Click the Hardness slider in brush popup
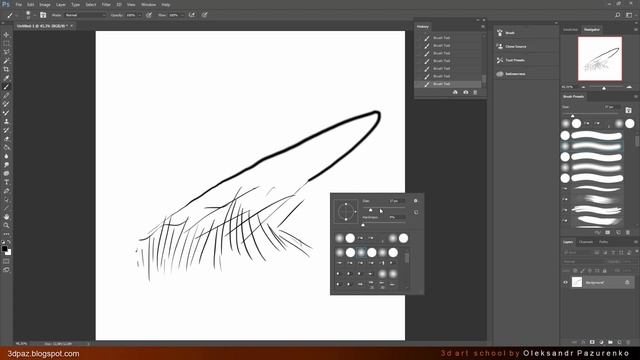Viewport: 640px width, 360px height. 384,224
